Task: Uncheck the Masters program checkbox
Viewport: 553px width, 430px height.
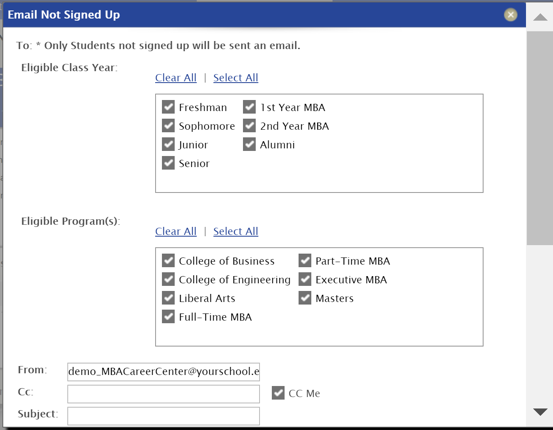Action: (305, 298)
